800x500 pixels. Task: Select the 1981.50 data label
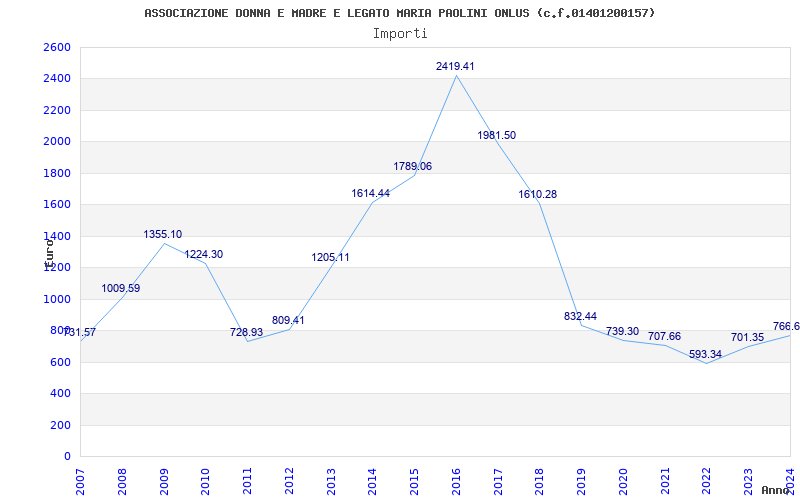click(x=496, y=135)
